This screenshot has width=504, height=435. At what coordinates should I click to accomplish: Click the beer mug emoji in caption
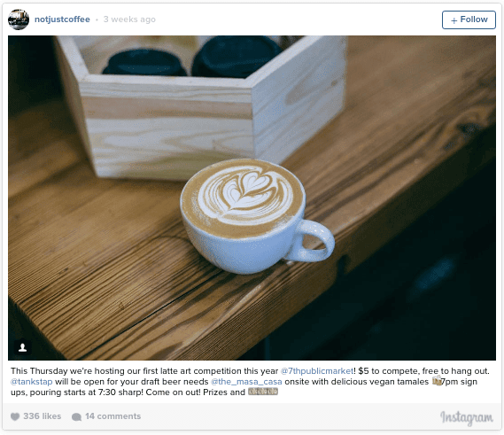pos(437,381)
